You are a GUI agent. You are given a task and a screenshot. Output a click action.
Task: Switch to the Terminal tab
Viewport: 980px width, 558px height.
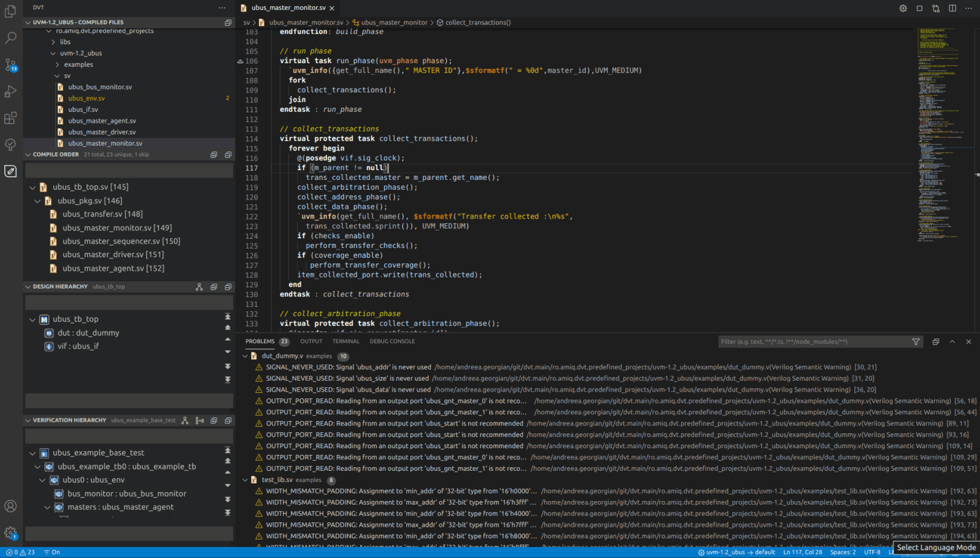346,341
